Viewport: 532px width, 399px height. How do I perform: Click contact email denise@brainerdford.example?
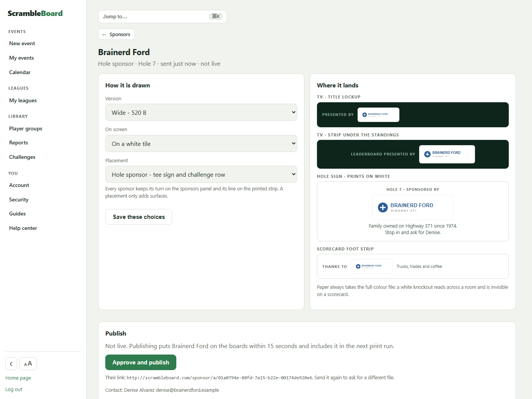coord(187,390)
